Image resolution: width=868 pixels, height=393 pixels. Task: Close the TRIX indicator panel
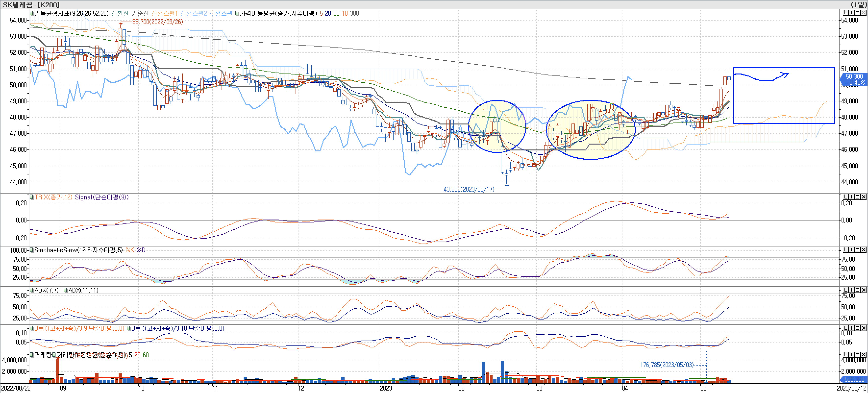863,197
